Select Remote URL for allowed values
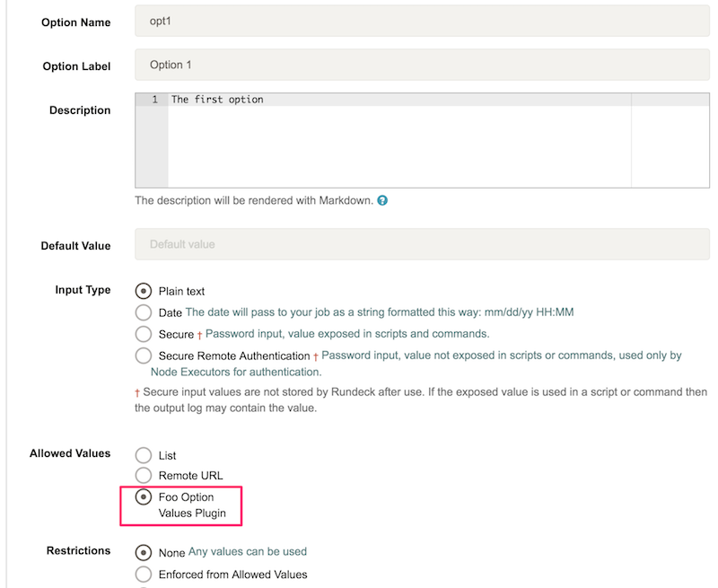The width and height of the screenshot is (718, 588). click(x=144, y=476)
